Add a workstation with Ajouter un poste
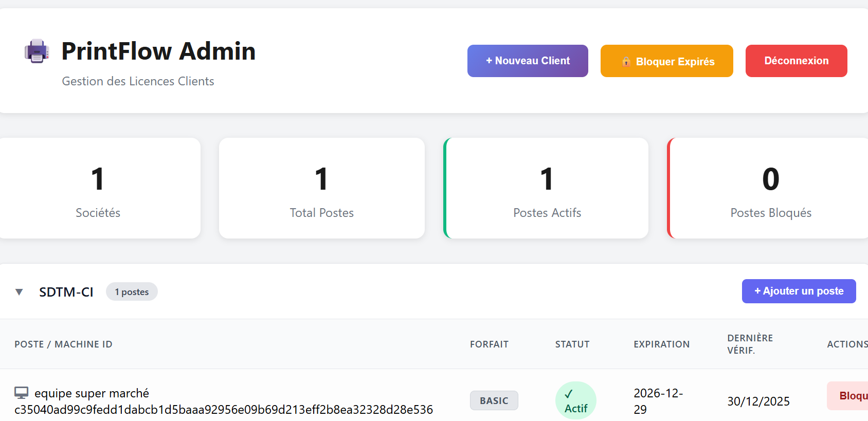This screenshot has width=868, height=421. coord(798,291)
